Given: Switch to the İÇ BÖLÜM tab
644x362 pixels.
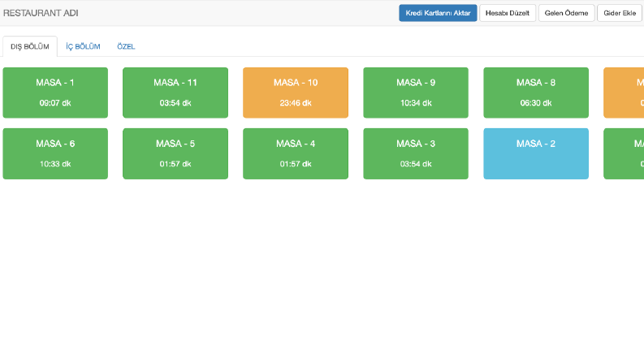Looking at the screenshot, I should click(83, 46).
